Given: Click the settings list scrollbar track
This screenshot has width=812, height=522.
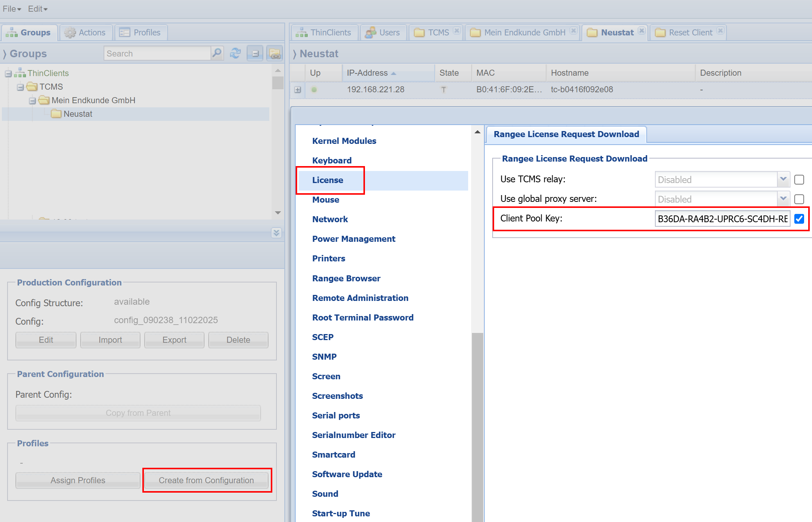Looking at the screenshot, I should pyautogui.click(x=478, y=234).
